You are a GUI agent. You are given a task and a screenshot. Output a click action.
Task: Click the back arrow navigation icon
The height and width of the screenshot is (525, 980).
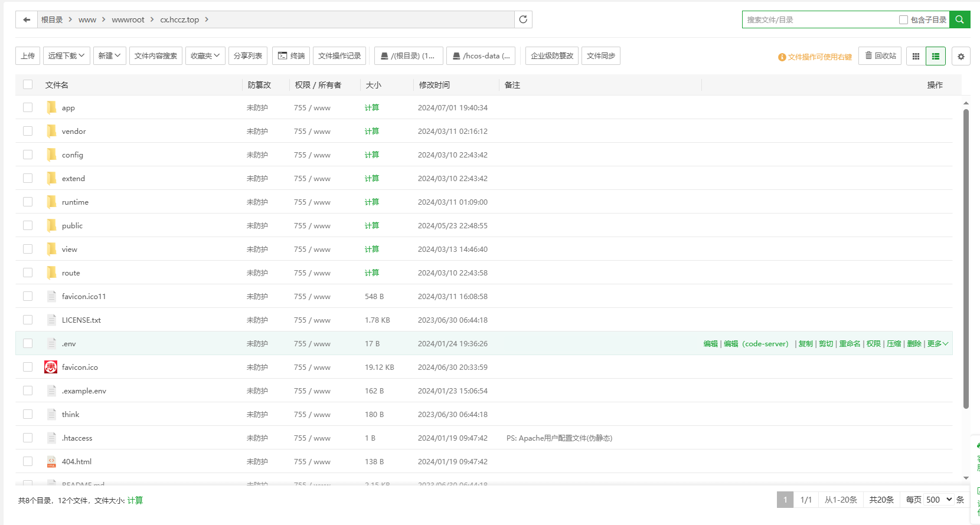coord(27,19)
